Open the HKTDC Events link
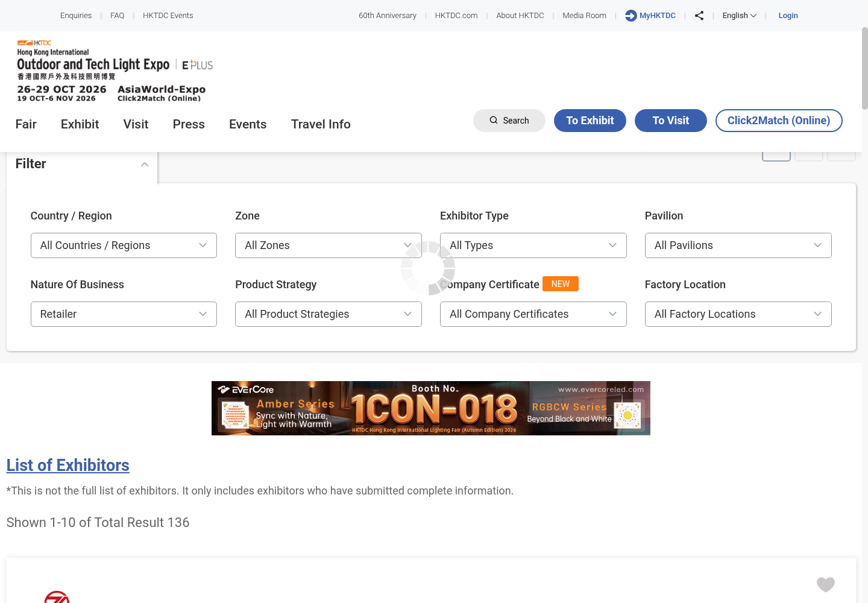The width and height of the screenshot is (868, 603). click(168, 16)
